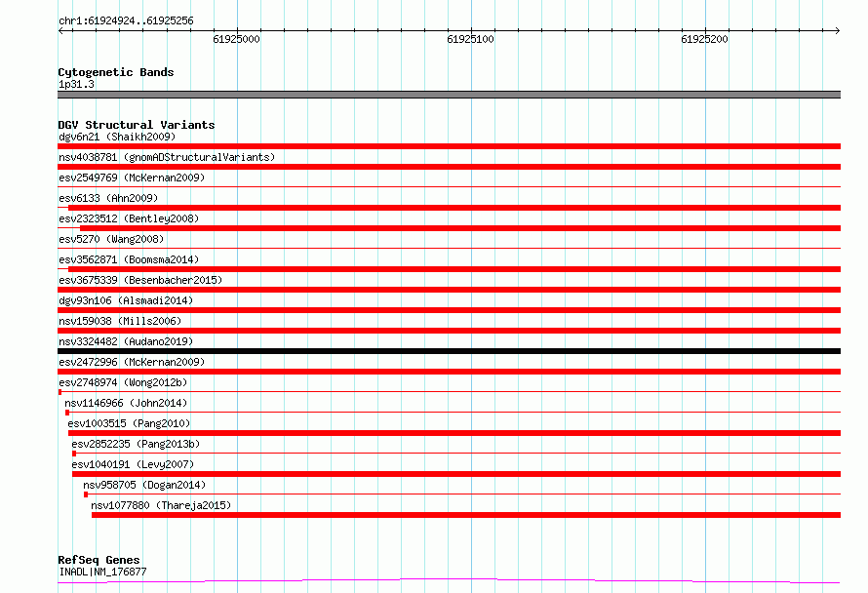Image resolution: width=868 pixels, height=593 pixels.
Task: Select gene INADL|NM_176877
Action: tap(102, 572)
